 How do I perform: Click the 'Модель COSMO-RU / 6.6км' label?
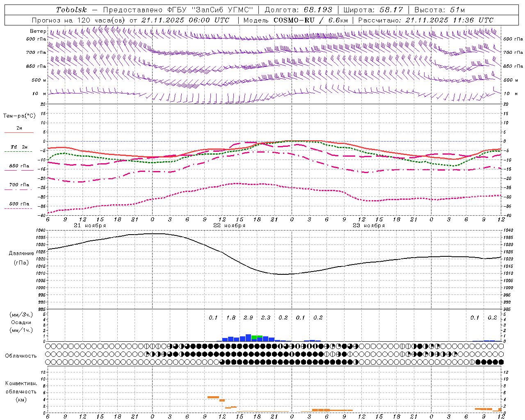[x=295, y=20]
